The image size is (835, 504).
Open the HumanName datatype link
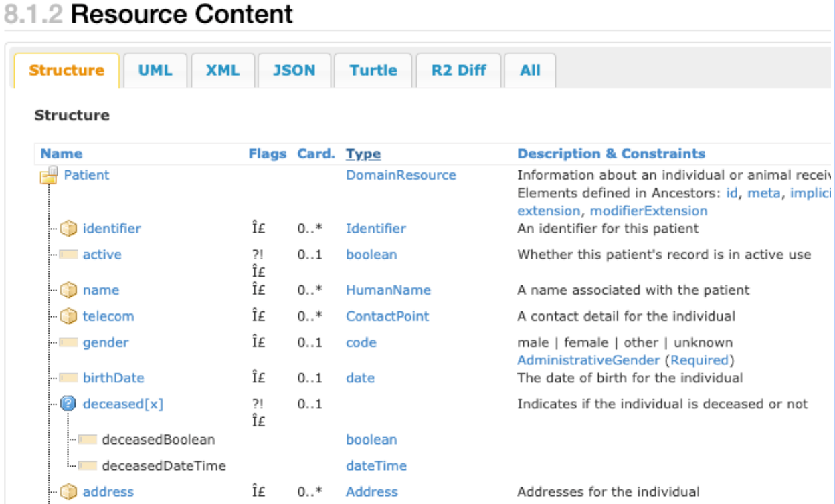pyautogui.click(x=388, y=290)
